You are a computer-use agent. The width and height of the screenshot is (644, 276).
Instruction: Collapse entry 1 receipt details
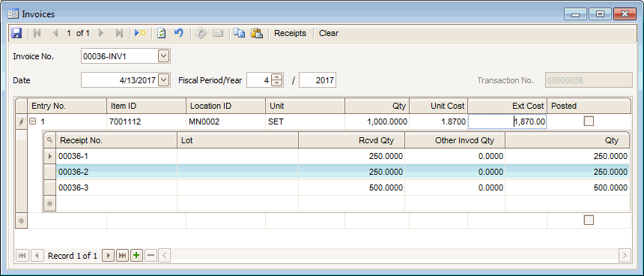[33, 121]
